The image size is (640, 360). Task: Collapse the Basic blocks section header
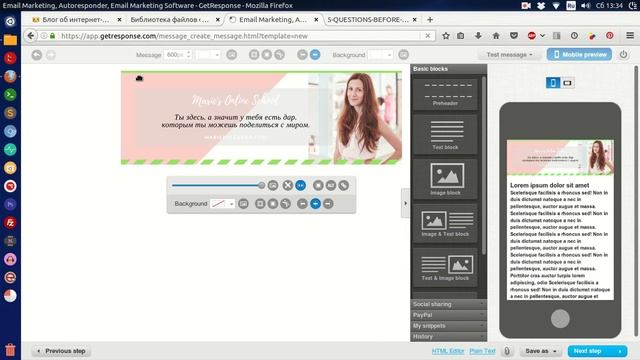tap(449, 69)
